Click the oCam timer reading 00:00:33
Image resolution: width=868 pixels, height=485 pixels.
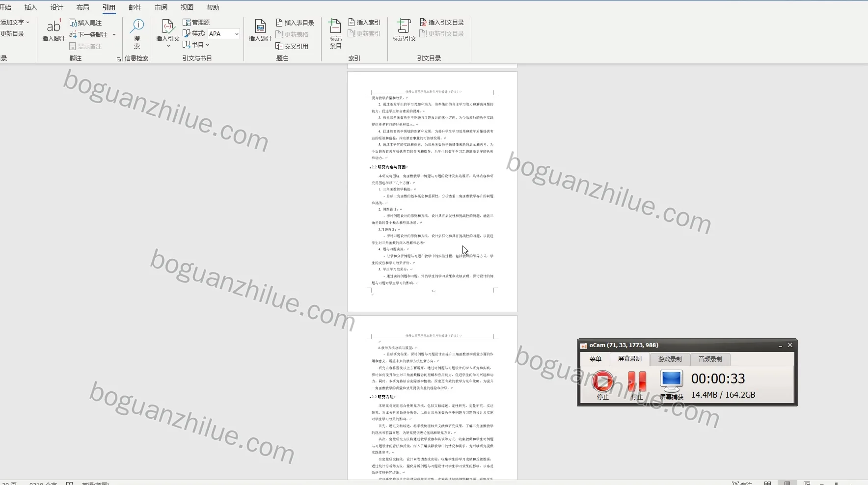tap(718, 378)
